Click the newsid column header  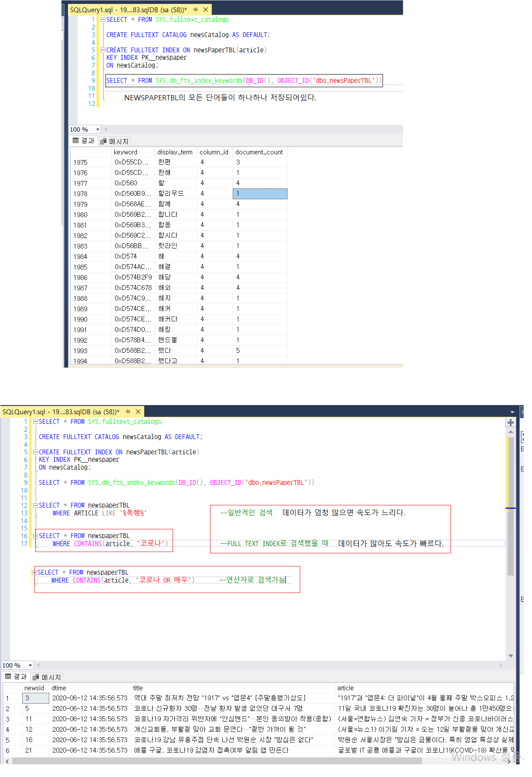35,688
